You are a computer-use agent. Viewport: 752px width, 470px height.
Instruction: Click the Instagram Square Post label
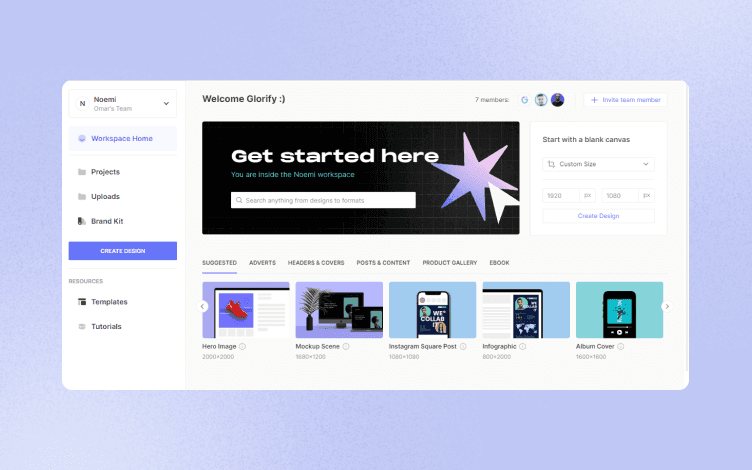(423, 346)
